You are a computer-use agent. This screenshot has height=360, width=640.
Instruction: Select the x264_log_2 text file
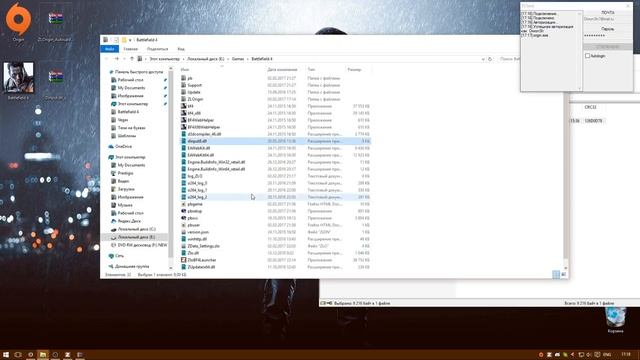point(276,197)
